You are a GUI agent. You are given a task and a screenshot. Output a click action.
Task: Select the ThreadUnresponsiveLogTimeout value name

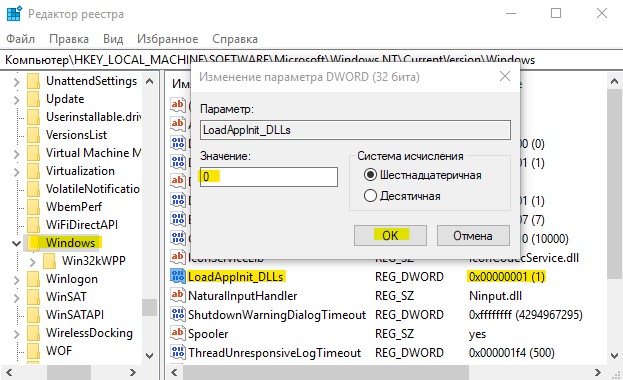pos(275,353)
